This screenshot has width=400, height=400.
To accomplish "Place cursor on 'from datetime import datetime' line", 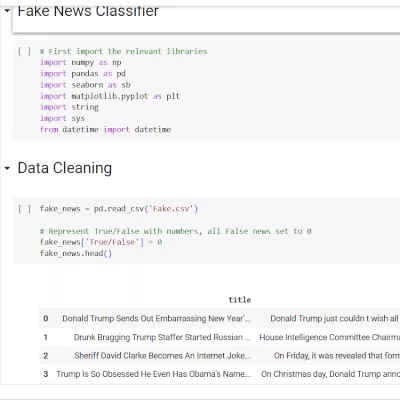I will point(105,129).
